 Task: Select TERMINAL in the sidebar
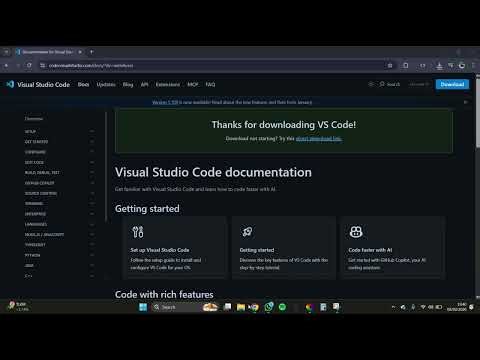coord(34,204)
